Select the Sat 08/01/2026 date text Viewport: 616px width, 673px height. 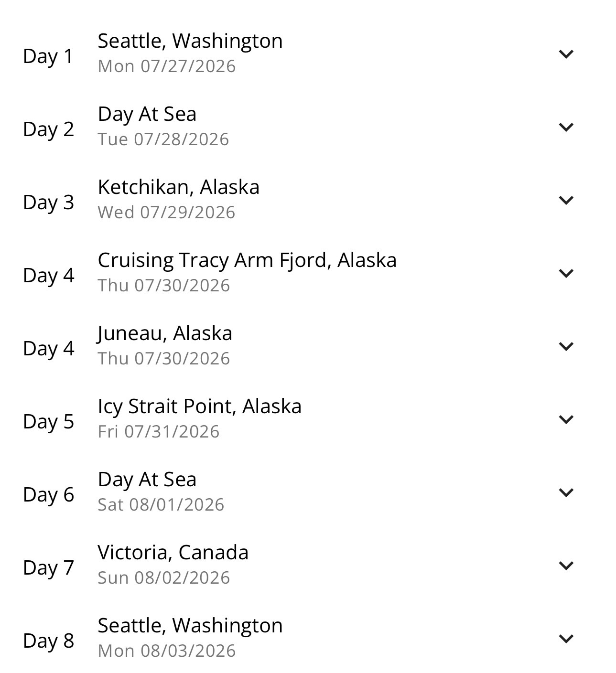click(x=161, y=505)
